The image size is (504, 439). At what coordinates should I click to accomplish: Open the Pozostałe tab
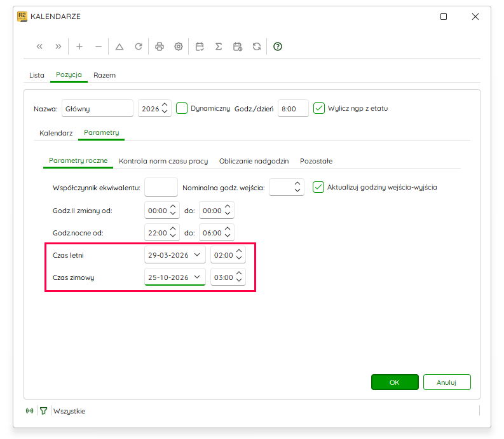(x=316, y=161)
